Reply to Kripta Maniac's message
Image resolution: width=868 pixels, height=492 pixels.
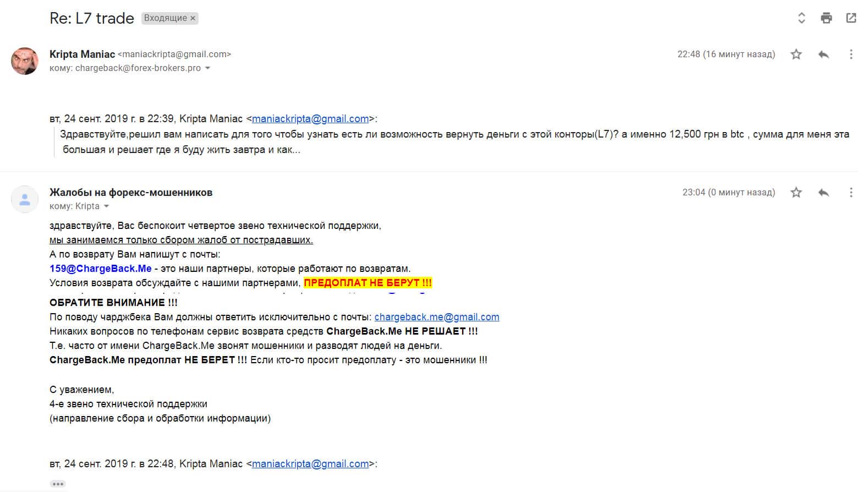click(x=823, y=54)
